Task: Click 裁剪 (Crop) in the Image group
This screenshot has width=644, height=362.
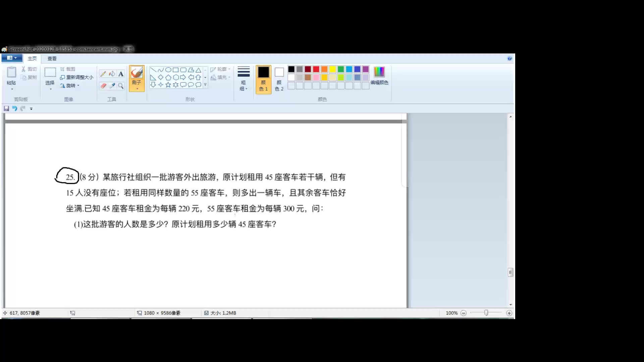Action: point(69,69)
